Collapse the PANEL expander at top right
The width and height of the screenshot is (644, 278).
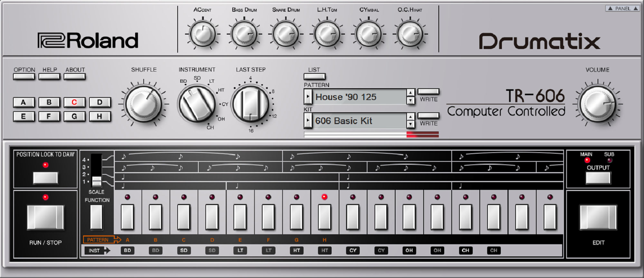pyautogui.click(x=622, y=8)
